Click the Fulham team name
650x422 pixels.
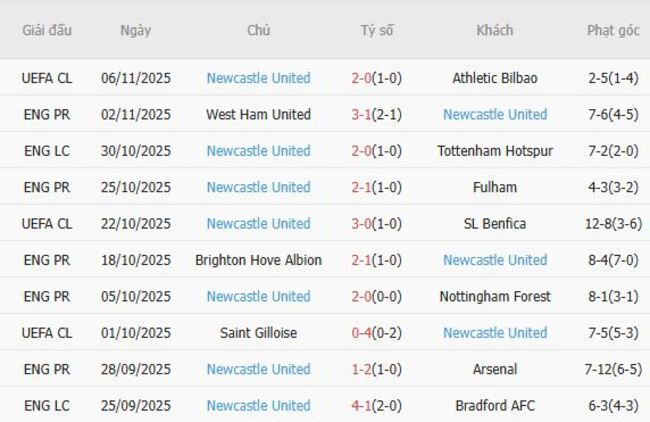pyautogui.click(x=494, y=187)
